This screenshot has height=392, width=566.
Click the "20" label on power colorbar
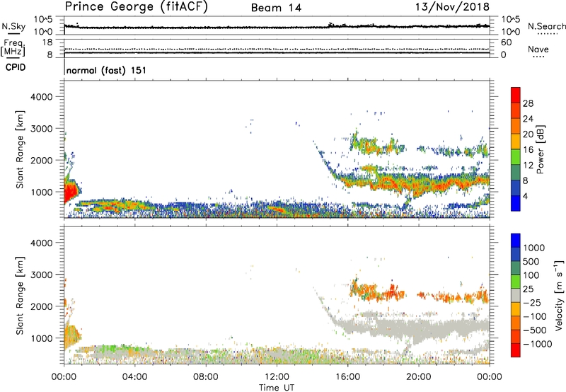click(x=528, y=134)
